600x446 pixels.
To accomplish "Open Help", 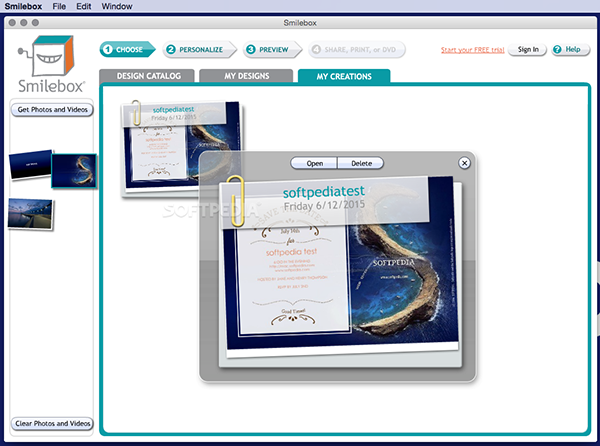I will pos(571,49).
